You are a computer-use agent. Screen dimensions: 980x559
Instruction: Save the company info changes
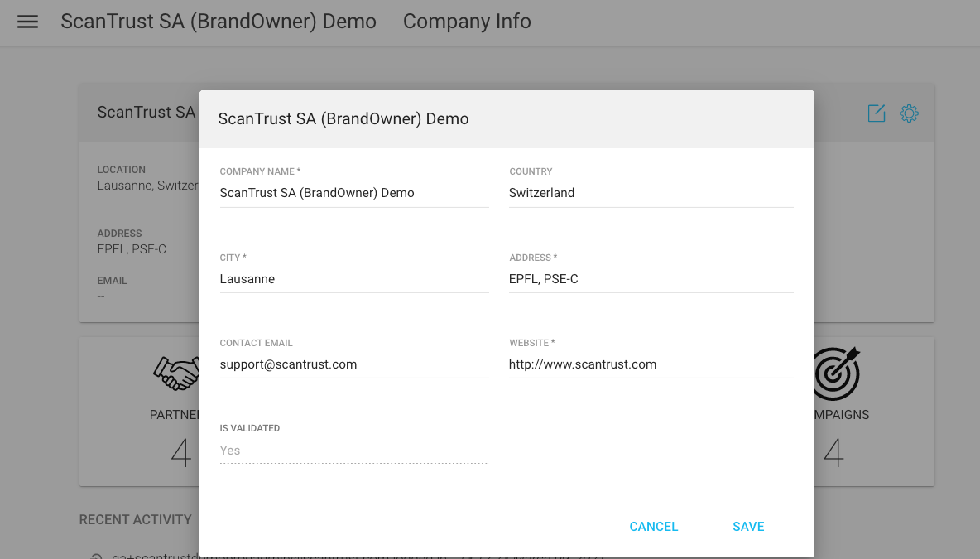pos(747,527)
